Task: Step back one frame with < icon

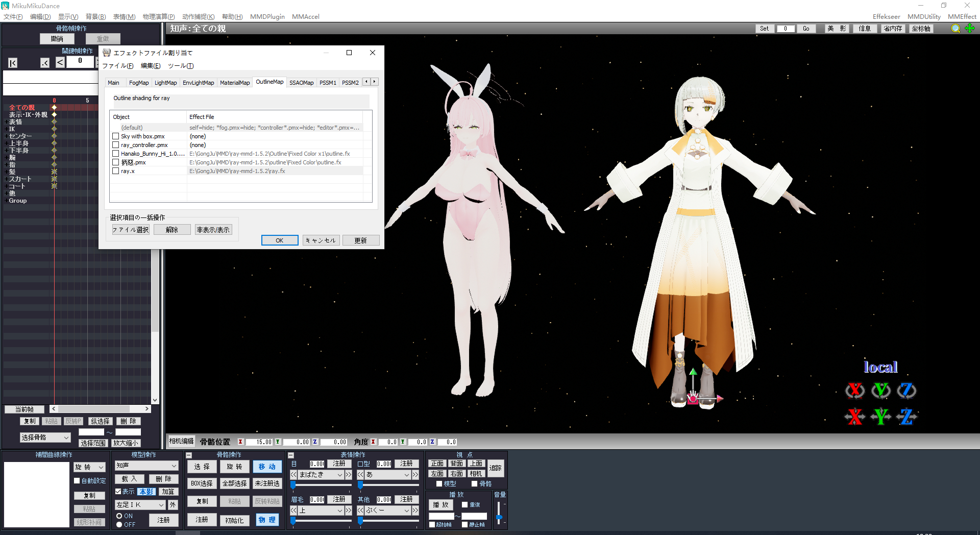Action: pyautogui.click(x=60, y=62)
